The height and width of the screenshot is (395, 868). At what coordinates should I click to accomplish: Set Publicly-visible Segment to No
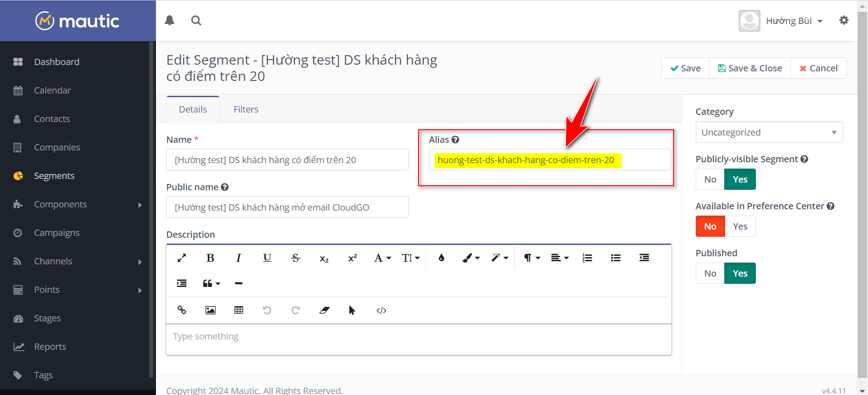(x=710, y=179)
